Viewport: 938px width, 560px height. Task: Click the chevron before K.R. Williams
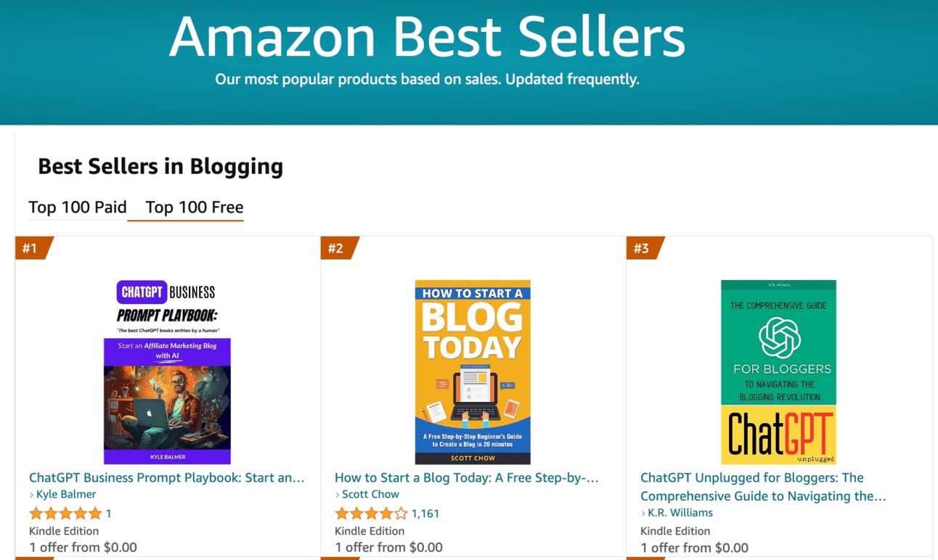[643, 514]
